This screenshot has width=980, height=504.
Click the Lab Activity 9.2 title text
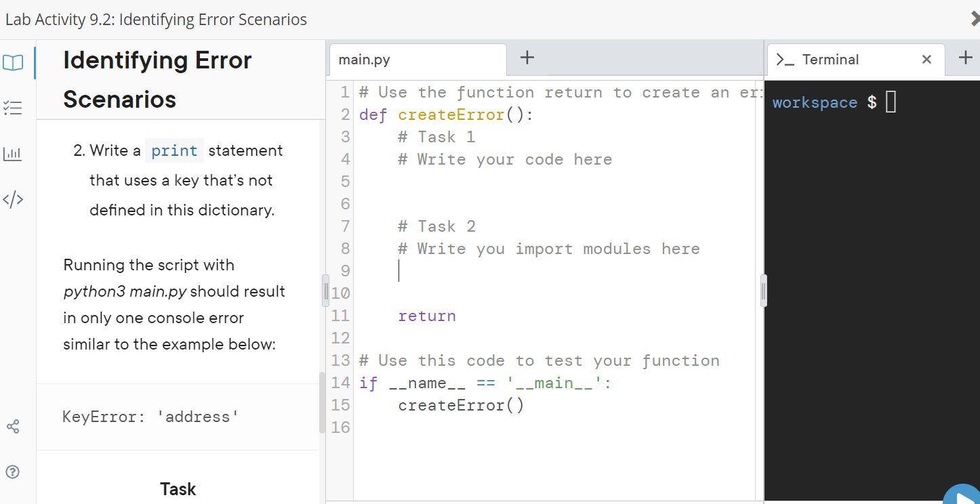(156, 19)
